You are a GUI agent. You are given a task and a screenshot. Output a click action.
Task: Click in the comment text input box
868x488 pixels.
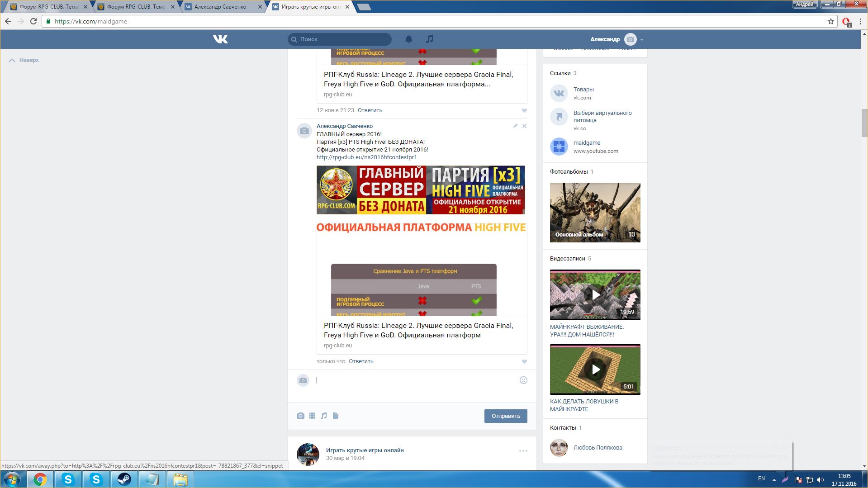click(x=416, y=380)
